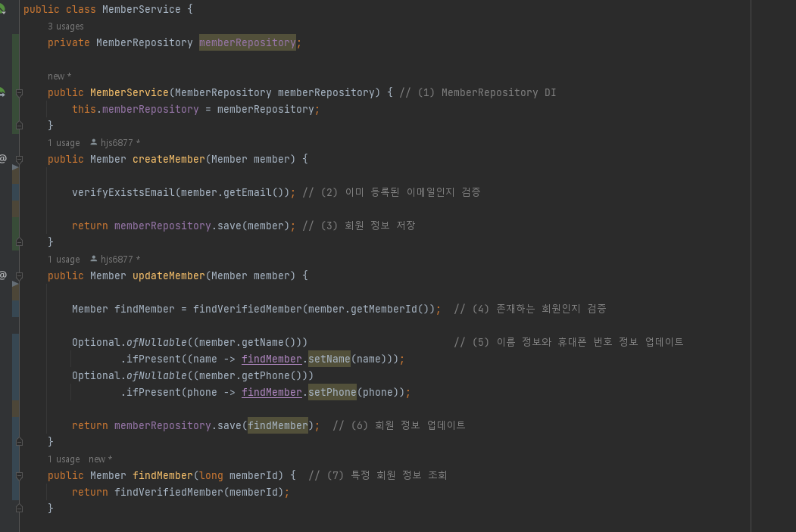The height and width of the screenshot is (532, 796).
Task: Click the comment '(2) 이미 등록된 이메일인지 검증'
Action: (392, 192)
